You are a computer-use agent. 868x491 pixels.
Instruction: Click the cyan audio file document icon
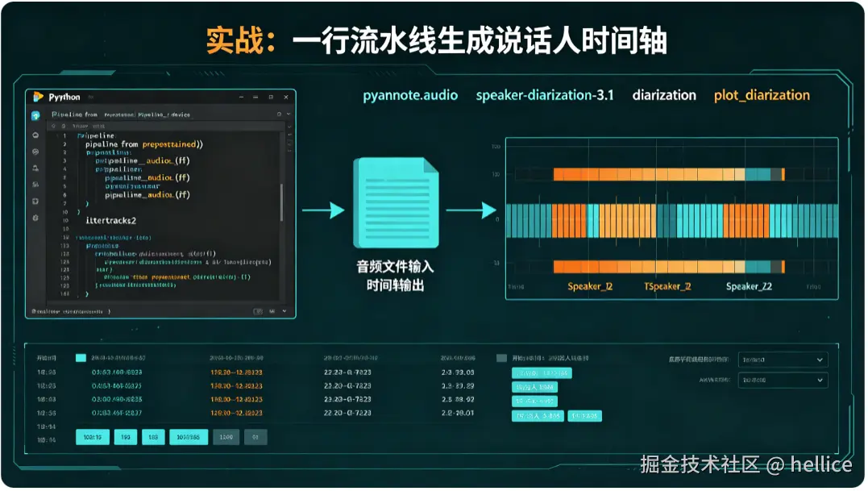[x=396, y=202]
